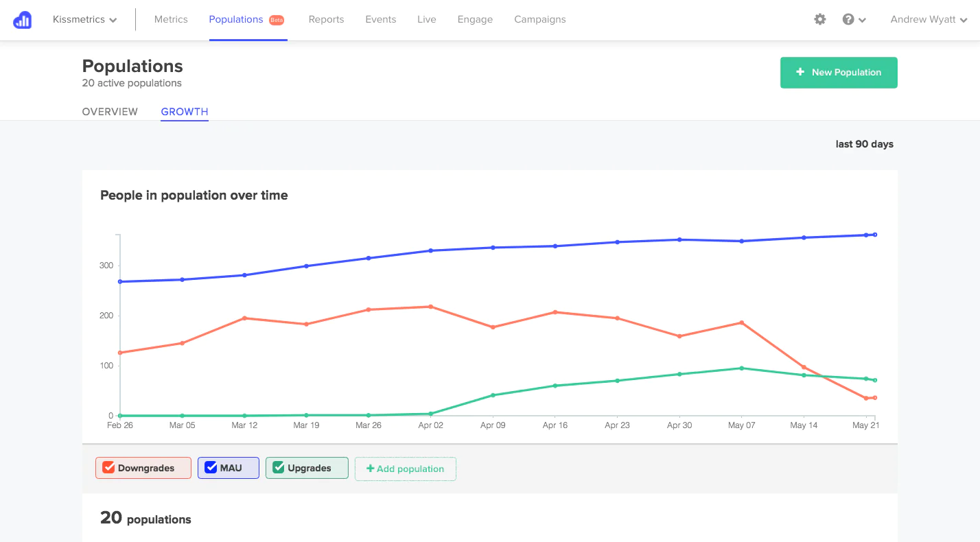Screen dimensions: 980x542
Task: Open the settings gear icon
Action: (820, 19)
